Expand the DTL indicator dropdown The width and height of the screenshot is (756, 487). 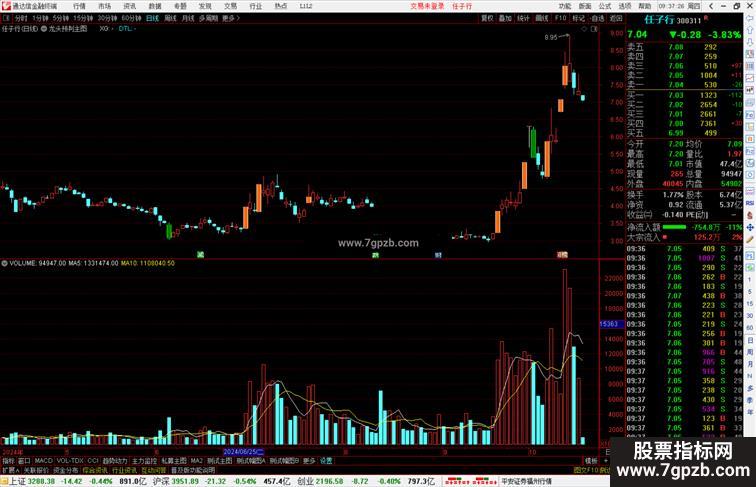click(128, 29)
